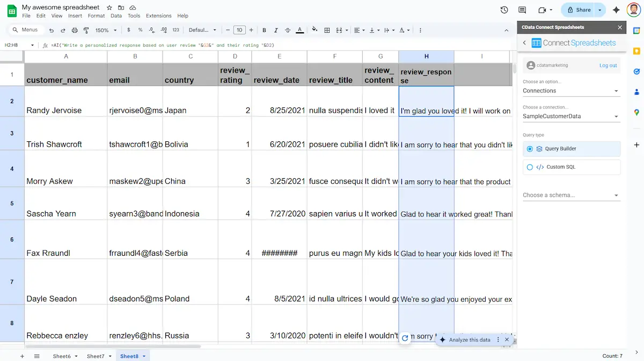Toggle bold formatting in the toolbar
Image resolution: width=644 pixels, height=361 pixels.
coord(264,30)
